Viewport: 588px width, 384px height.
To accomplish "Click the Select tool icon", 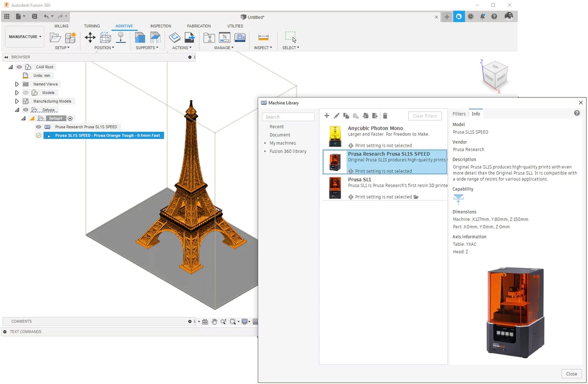I will pos(291,37).
